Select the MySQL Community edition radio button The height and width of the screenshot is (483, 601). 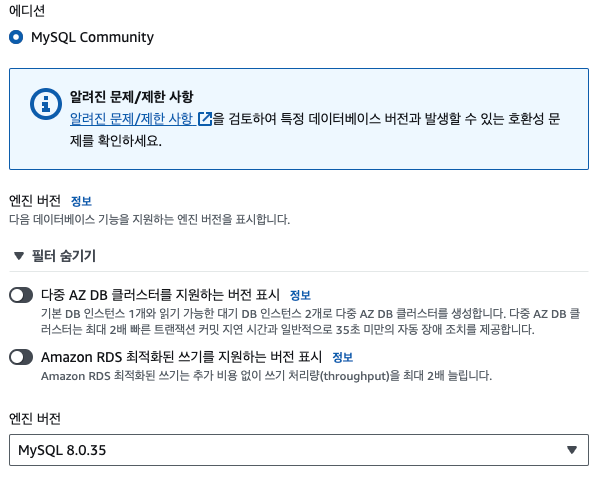pyautogui.click(x=16, y=37)
